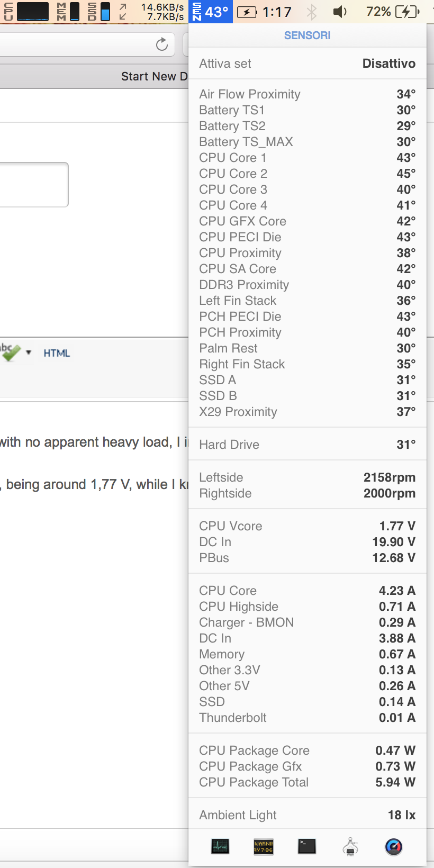Open network speed menu bar item
The image size is (434, 868).
[x=152, y=11]
